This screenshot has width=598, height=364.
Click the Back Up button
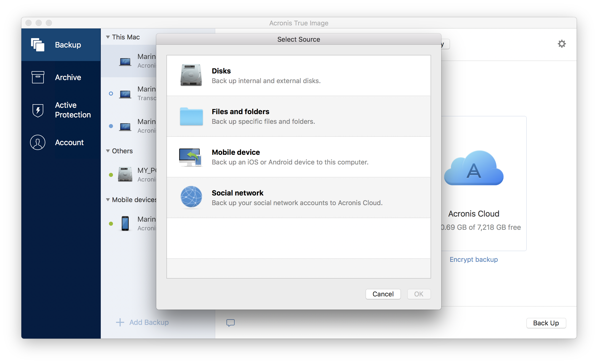coord(546,323)
